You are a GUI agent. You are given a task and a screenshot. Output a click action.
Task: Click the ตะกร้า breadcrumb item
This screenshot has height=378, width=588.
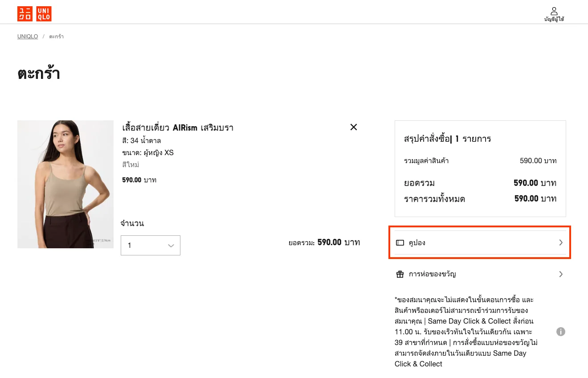point(57,37)
